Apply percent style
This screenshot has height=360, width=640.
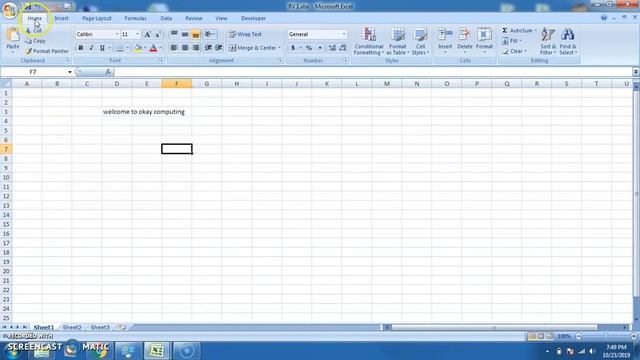point(309,48)
